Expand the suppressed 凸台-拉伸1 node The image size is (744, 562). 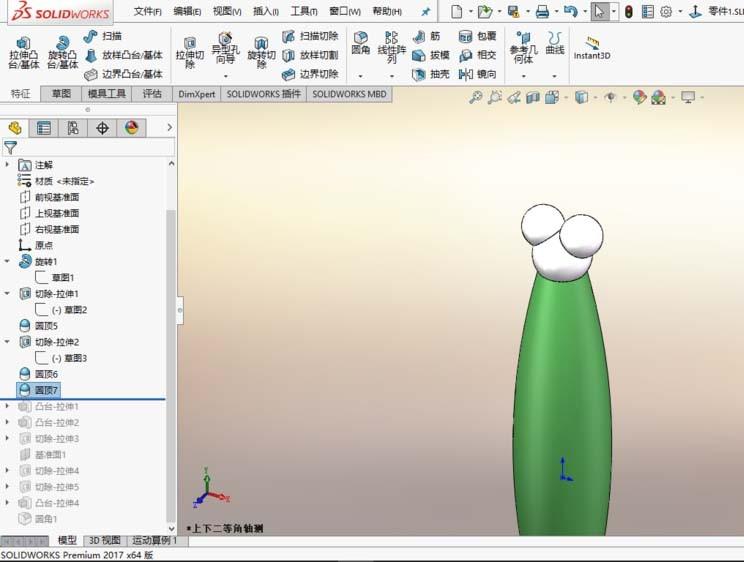tap(7, 406)
